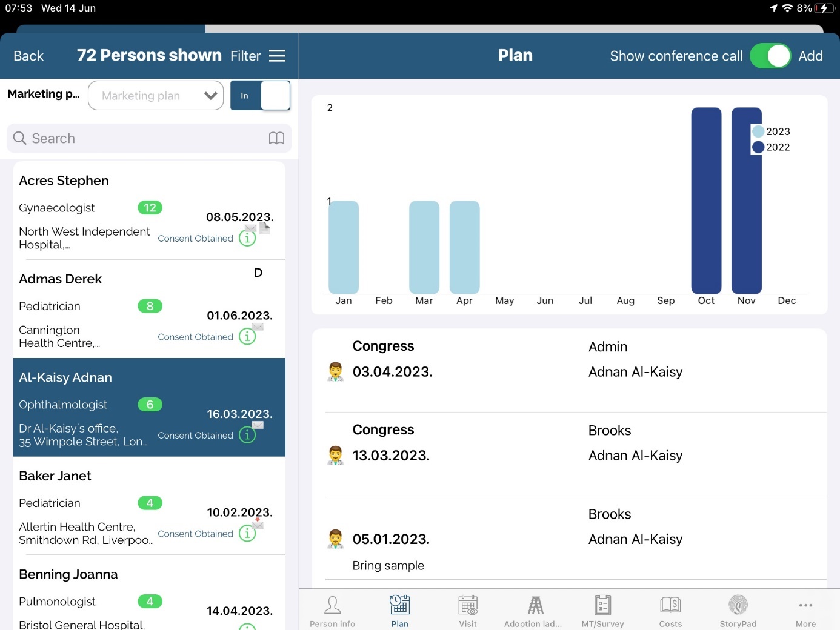Click the 2022 dark blue legend swatch
Viewport: 840px width, 630px height.
coord(758,147)
